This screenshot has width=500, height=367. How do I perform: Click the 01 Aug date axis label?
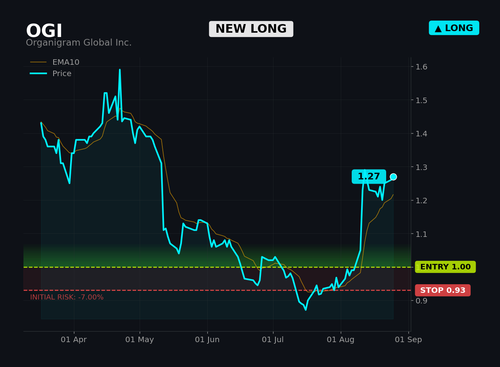pyautogui.click(x=340, y=339)
